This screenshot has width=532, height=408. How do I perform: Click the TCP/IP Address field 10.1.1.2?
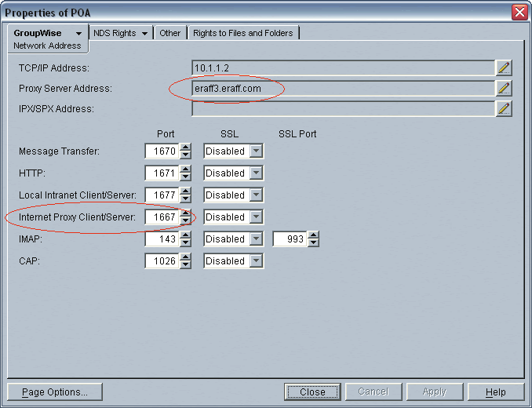pyautogui.click(x=343, y=67)
